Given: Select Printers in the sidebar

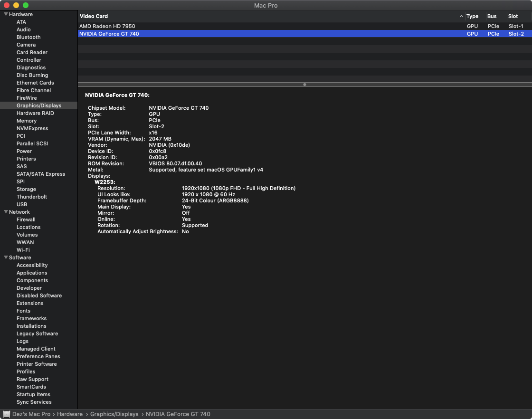Looking at the screenshot, I should point(26,159).
